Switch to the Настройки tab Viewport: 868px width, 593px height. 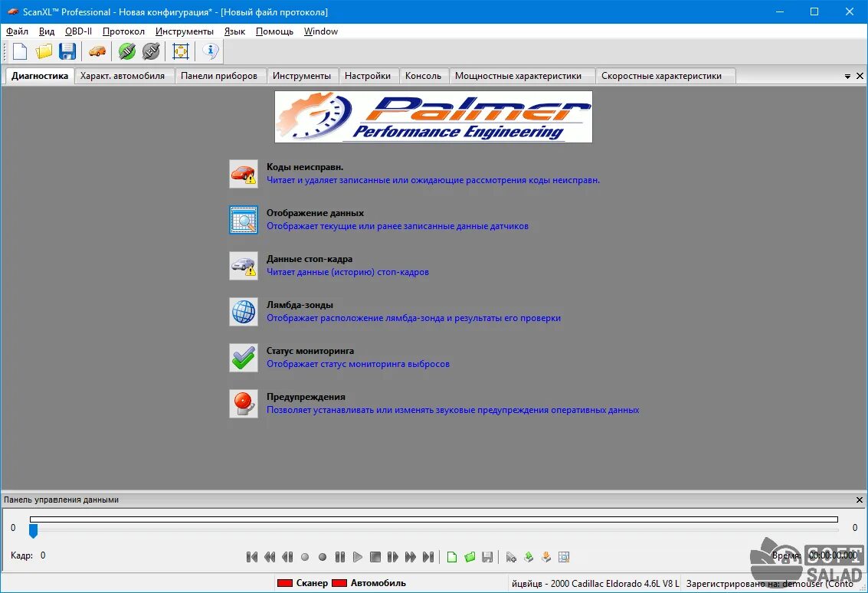click(x=368, y=76)
